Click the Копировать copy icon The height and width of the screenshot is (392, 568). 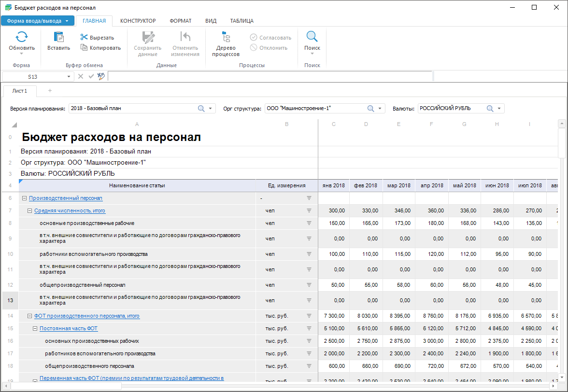point(84,48)
